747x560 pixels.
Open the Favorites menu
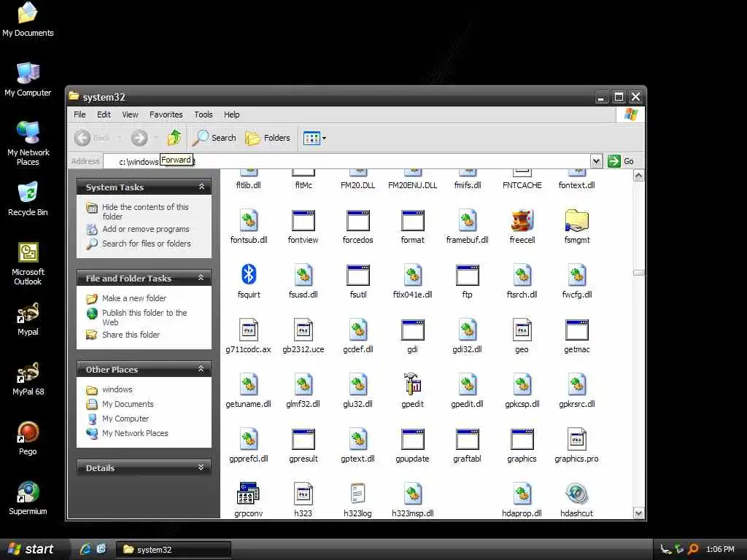166,114
